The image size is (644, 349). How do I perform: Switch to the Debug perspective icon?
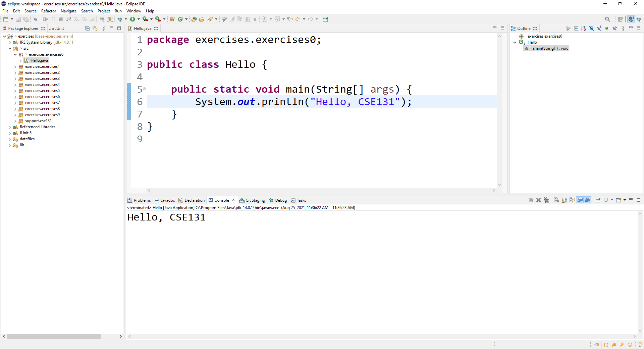pyautogui.click(x=639, y=19)
